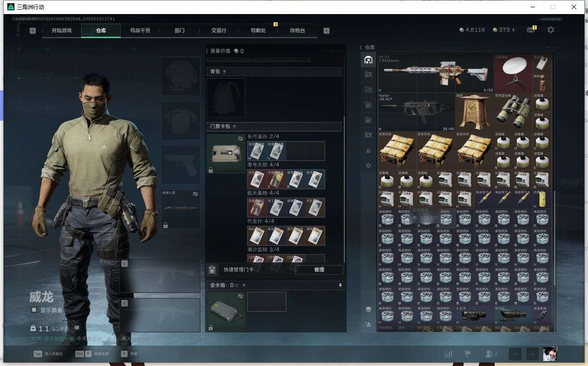Click the 转移 button at bottom
Image resolution: width=588 pixels, height=366 pixels.
[x=130, y=354]
